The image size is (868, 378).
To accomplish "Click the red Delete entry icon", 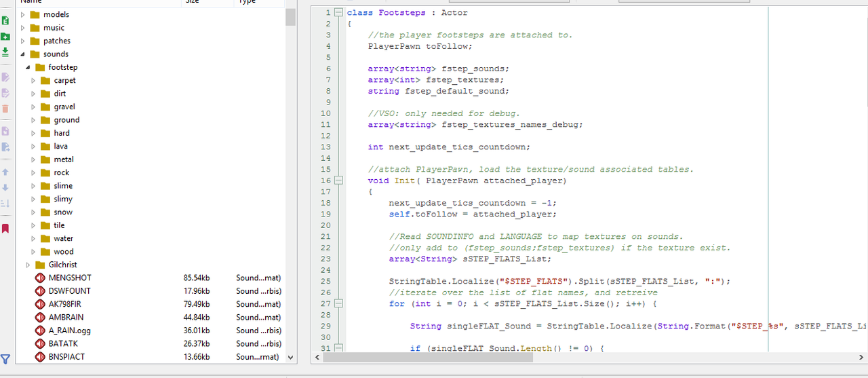I will [5, 109].
